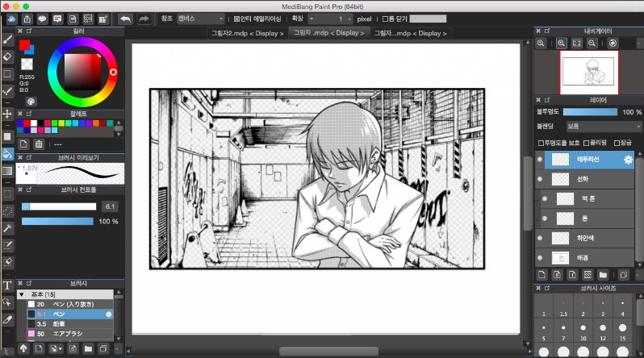Image resolution: width=644 pixels, height=358 pixels.
Task: Select the Gradient tool
Action: pos(7,171)
